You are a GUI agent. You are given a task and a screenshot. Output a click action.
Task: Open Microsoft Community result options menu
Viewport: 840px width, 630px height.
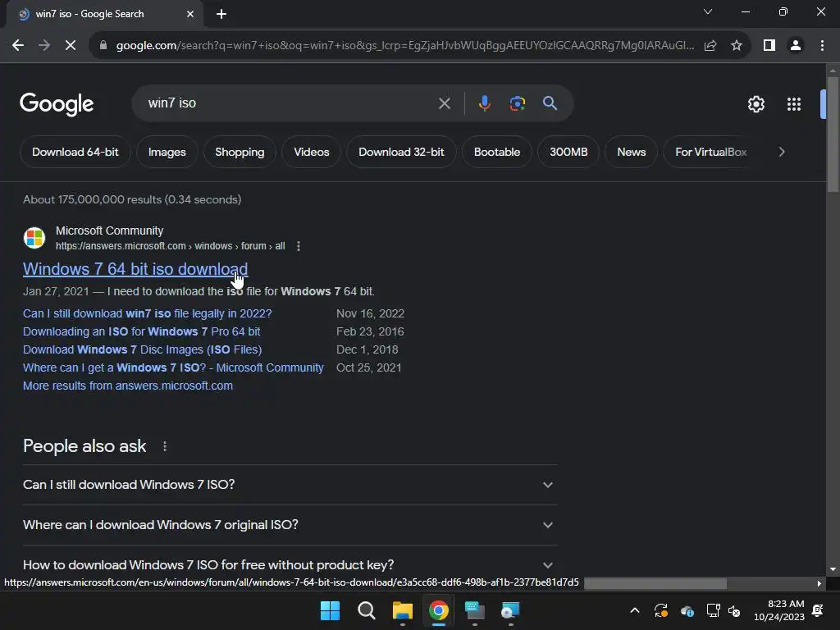[299, 246]
